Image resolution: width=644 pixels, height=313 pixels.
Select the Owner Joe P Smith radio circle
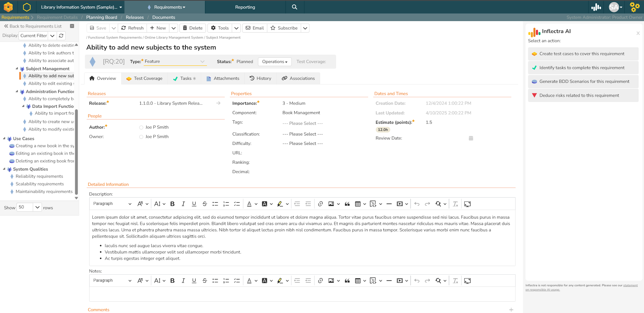tap(141, 137)
